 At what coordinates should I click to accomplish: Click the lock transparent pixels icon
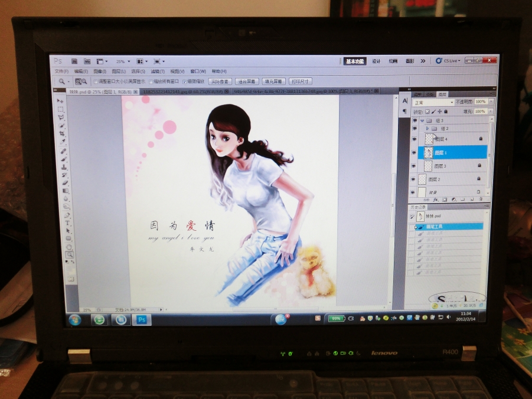(427, 111)
